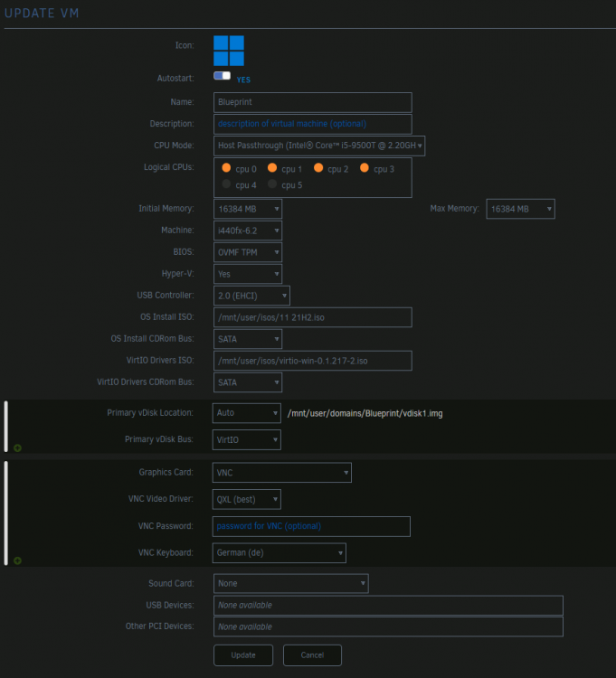The height and width of the screenshot is (678, 616).
Task: Open the Initial Memory dropdown
Action: [248, 209]
